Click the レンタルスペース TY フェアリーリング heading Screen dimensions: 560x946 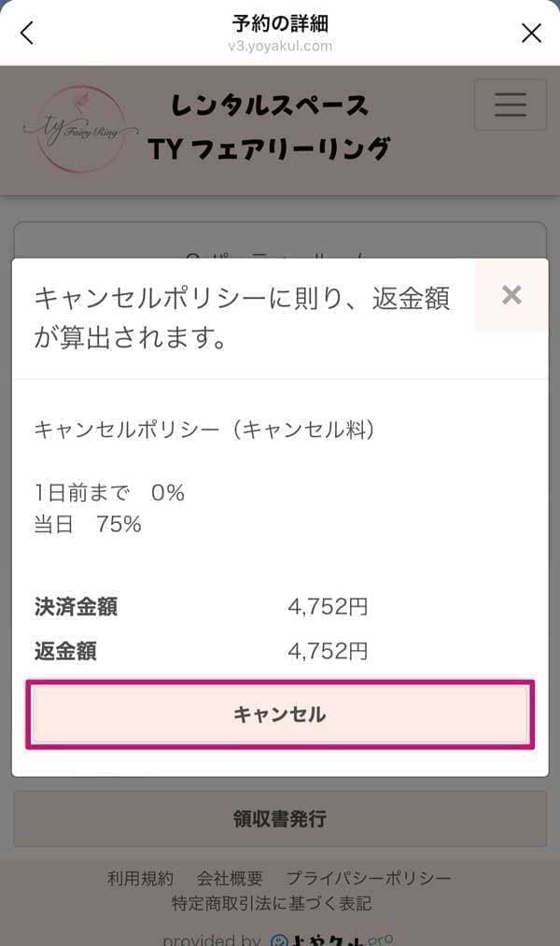point(270,128)
